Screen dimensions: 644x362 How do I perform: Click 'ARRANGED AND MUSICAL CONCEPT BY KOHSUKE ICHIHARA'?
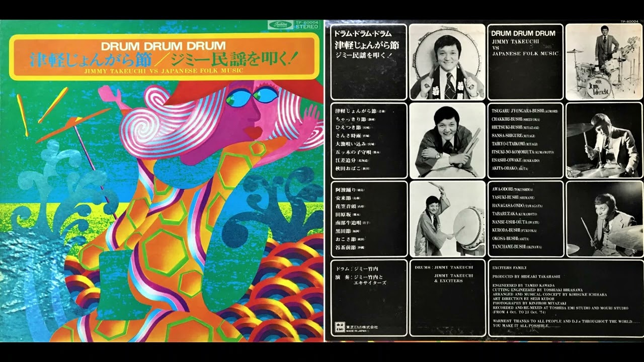[x=549, y=295]
